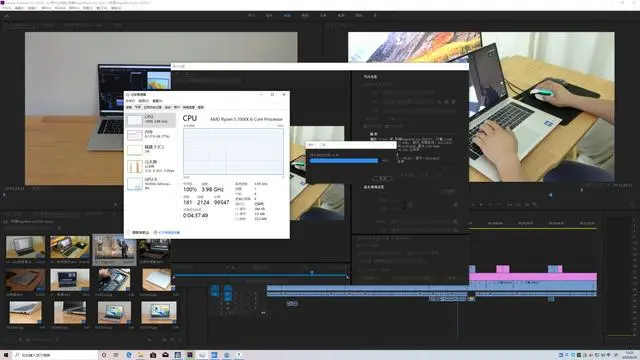
Task: Click 简略信息 fewer details button
Action: [138, 232]
